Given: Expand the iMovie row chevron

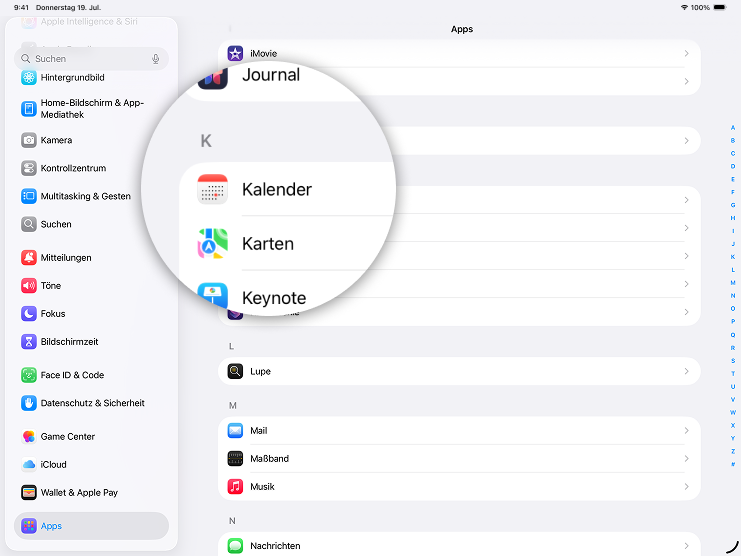Looking at the screenshot, I should click(686, 53).
